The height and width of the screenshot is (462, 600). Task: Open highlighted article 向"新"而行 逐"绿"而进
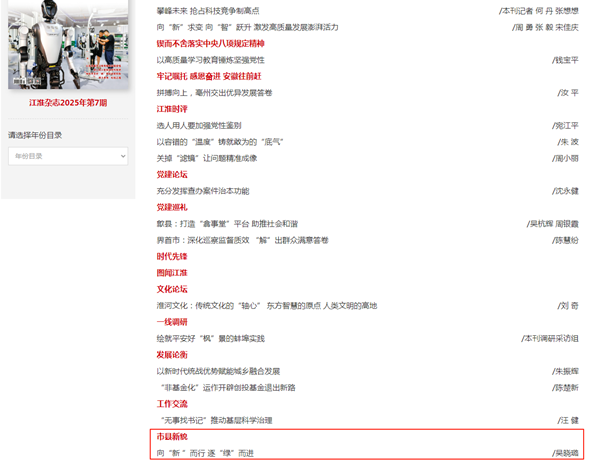205,453
